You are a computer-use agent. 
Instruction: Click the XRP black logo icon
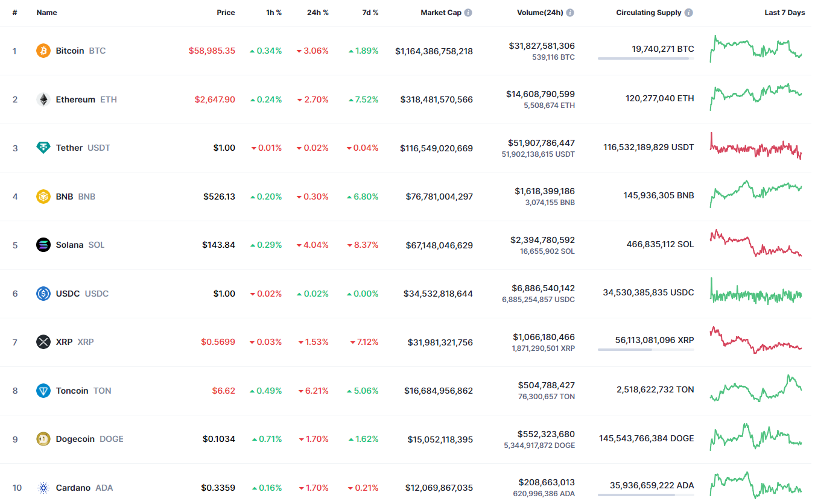(43, 342)
